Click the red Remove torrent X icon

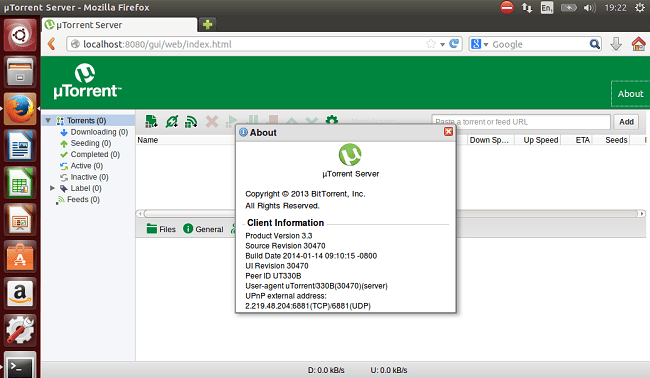tap(211, 121)
